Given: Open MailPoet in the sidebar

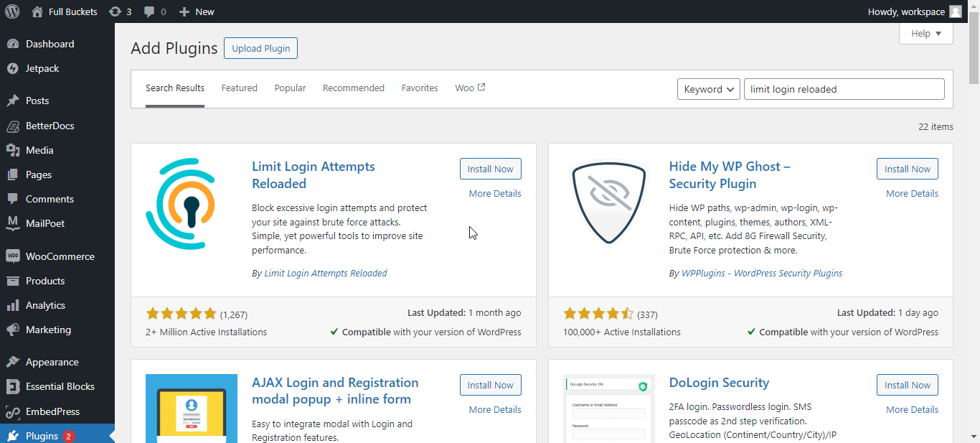Looking at the screenshot, I should 44,223.
